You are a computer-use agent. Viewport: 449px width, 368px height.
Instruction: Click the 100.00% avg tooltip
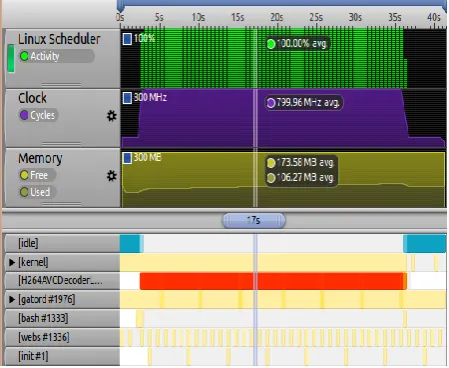(298, 44)
